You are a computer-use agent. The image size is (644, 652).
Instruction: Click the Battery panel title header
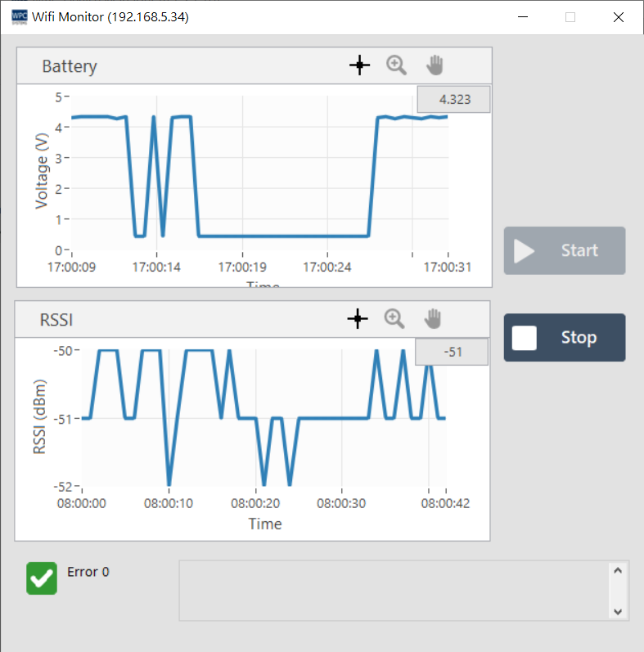(x=70, y=66)
